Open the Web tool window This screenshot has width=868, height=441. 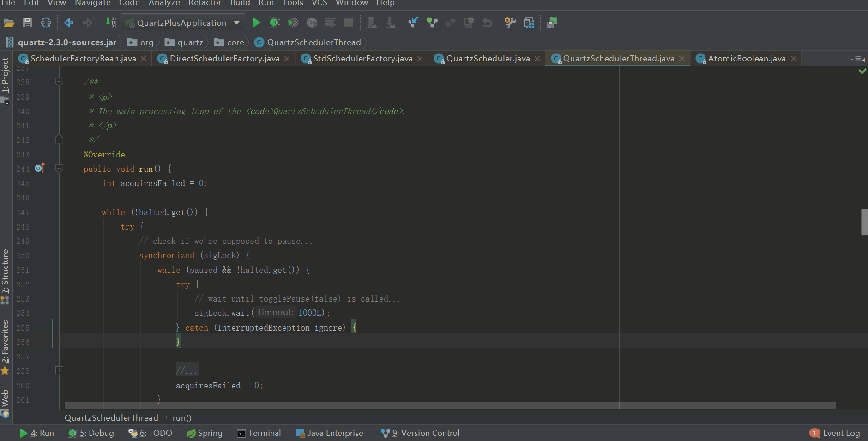(x=5, y=403)
